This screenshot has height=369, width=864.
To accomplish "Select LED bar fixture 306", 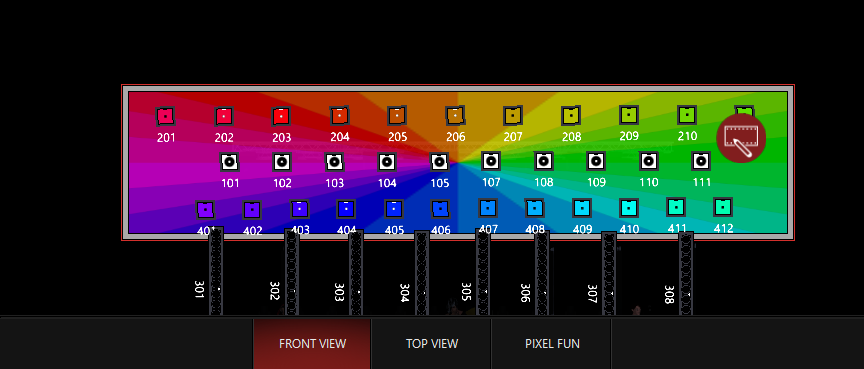I will click(x=542, y=273).
